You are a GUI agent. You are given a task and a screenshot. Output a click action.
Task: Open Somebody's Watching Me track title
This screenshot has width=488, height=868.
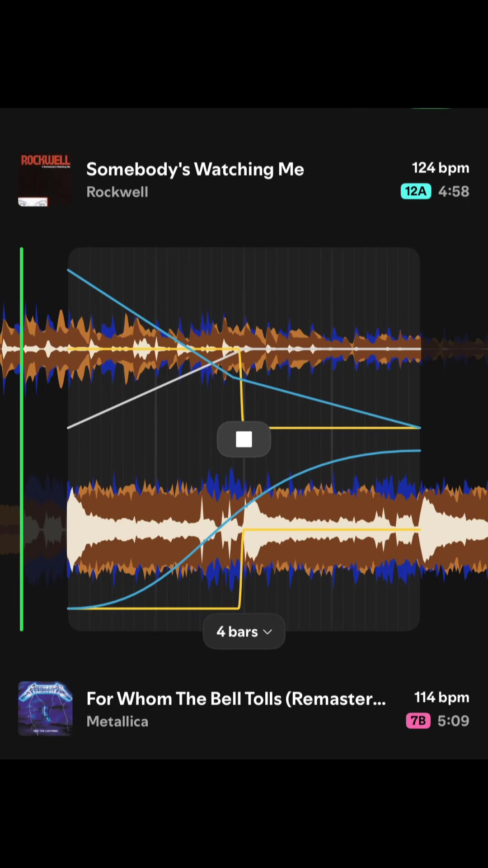(195, 169)
